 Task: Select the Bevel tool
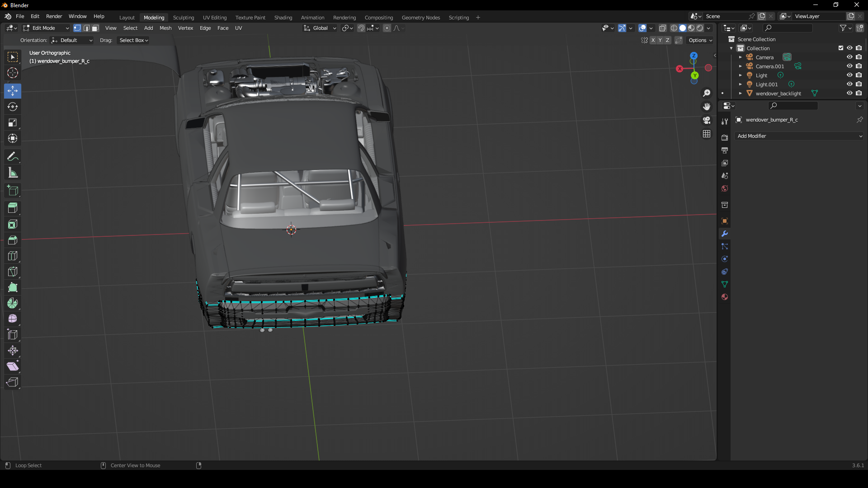pyautogui.click(x=13, y=240)
